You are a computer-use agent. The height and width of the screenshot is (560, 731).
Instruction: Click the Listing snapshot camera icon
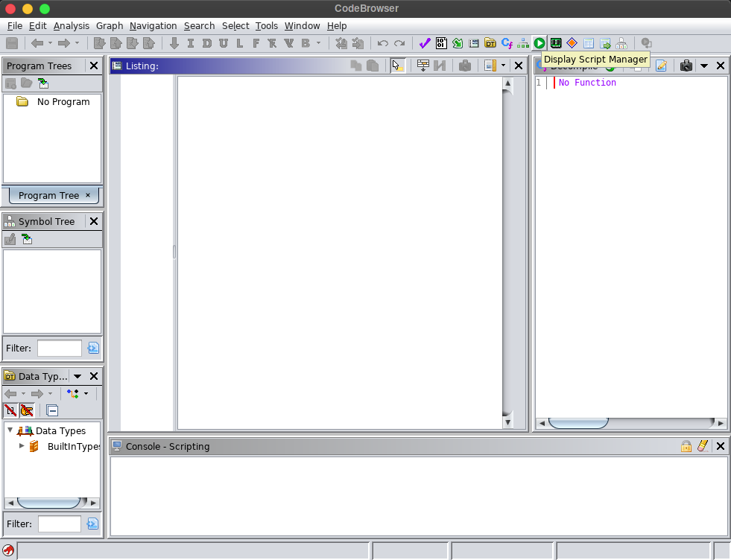(465, 66)
